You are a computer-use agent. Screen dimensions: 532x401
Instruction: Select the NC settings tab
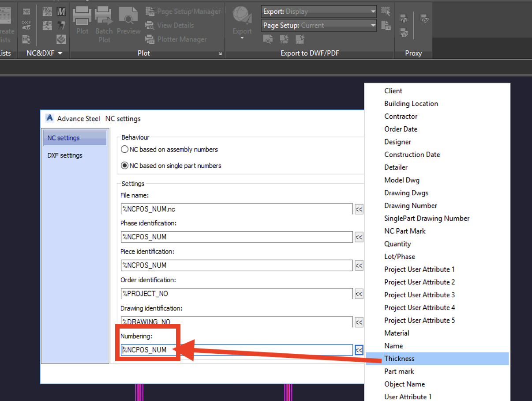[x=63, y=138]
